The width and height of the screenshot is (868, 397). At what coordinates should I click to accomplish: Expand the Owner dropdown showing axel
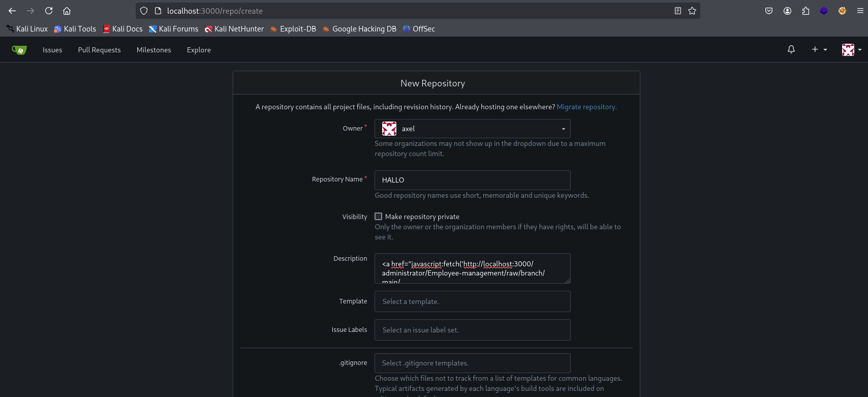[473, 129]
